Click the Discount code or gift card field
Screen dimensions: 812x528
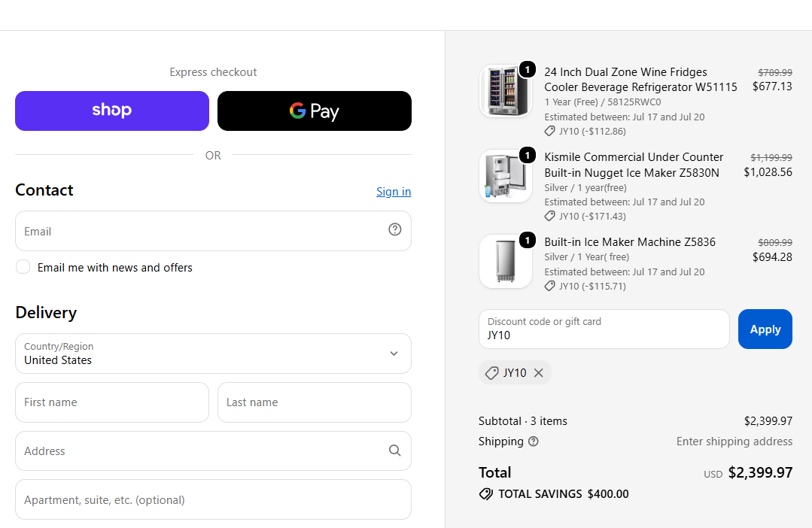click(604, 329)
